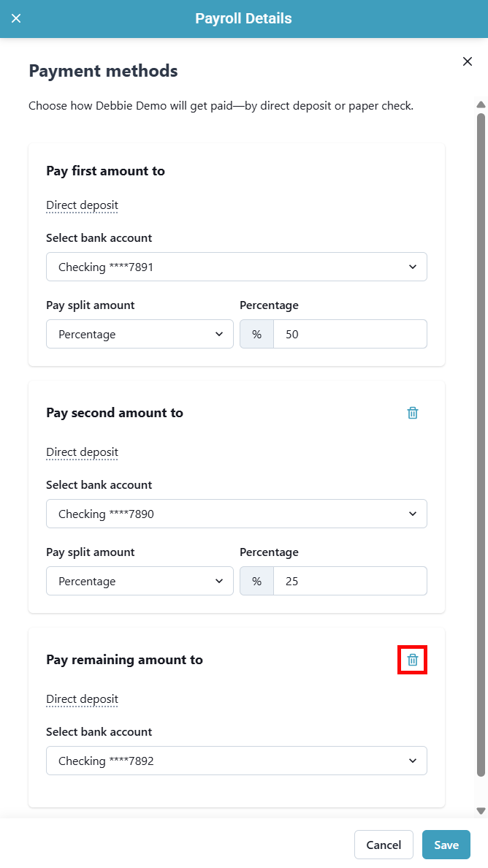Expand second Pay split amount dropdown
The height and width of the screenshot is (868, 488).
[140, 582]
